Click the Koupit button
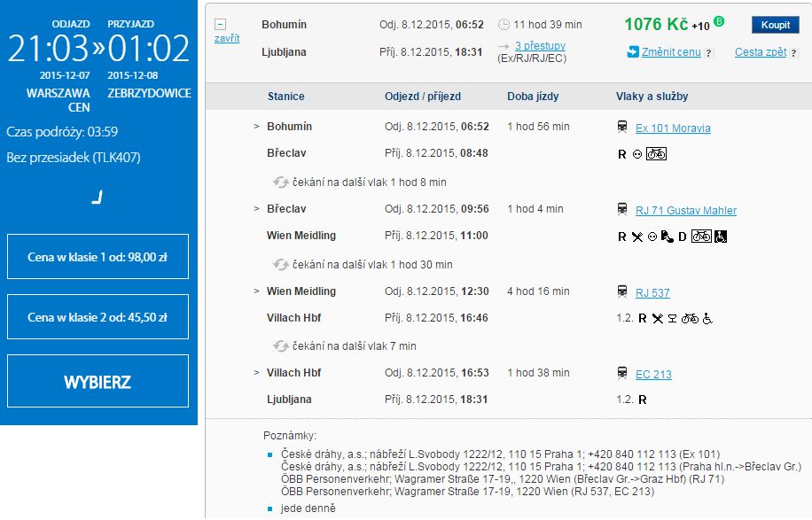The image size is (812, 520). [x=776, y=25]
